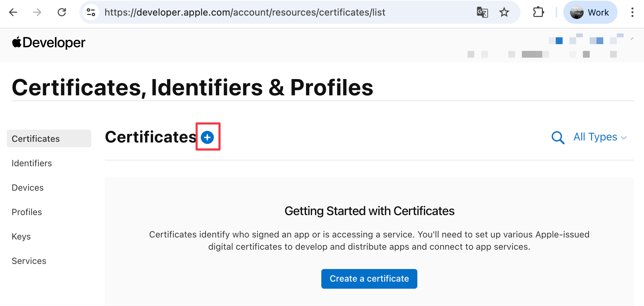The width and height of the screenshot is (644, 306).
Task: Go to Devices section
Action: (28, 188)
